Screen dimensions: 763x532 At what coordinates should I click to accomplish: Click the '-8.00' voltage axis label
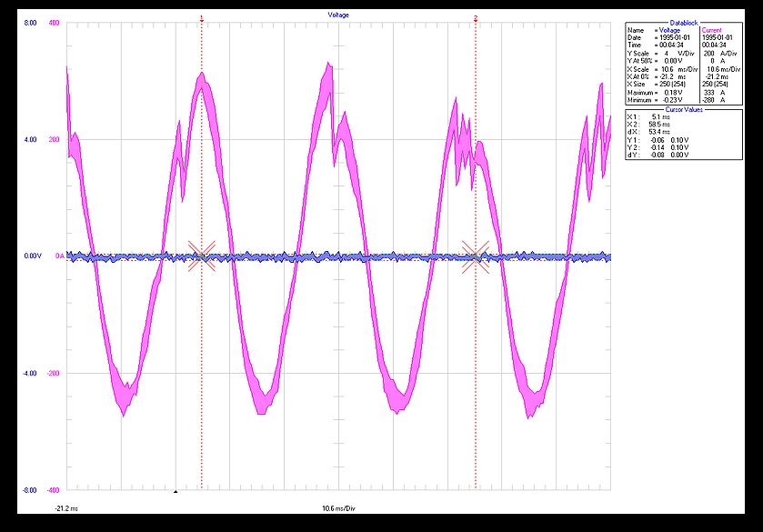(29, 490)
